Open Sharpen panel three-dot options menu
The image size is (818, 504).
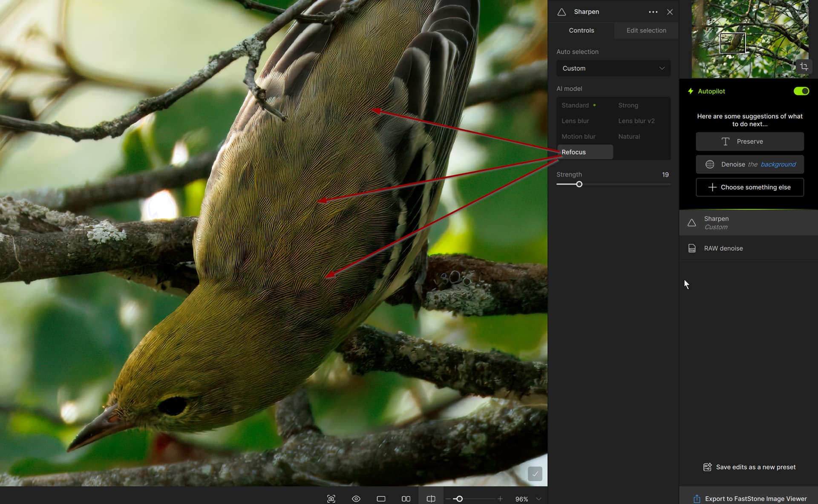[x=653, y=12]
